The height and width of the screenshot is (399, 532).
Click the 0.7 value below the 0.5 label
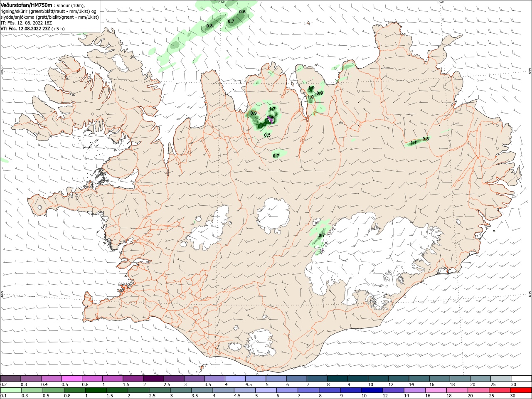tap(276, 156)
